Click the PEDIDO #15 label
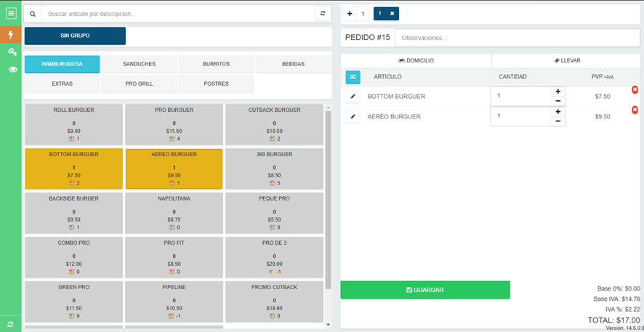The width and height of the screenshot is (644, 332). 367,38
